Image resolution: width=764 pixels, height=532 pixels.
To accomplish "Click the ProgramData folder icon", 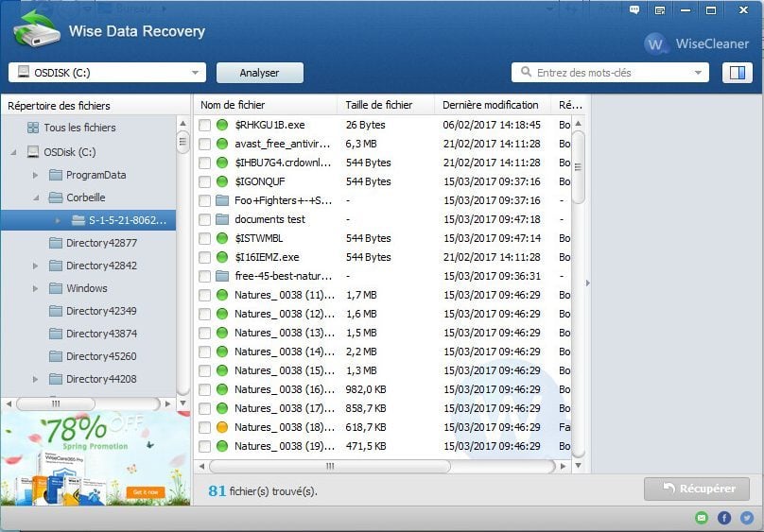I will [56, 175].
